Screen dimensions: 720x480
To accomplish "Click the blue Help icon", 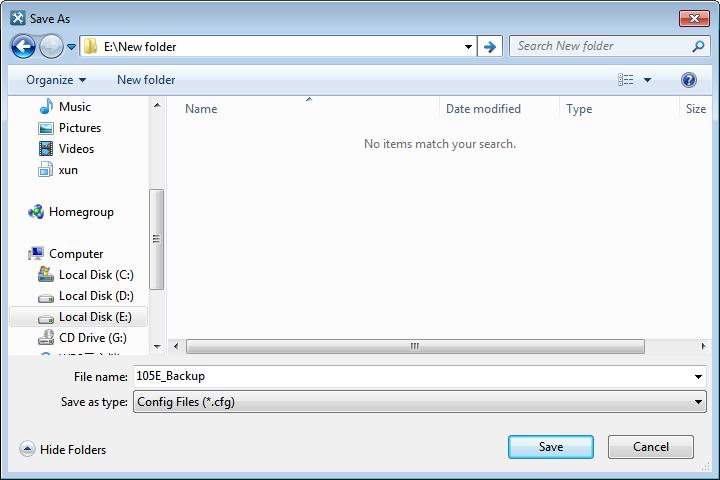I will click(x=689, y=80).
